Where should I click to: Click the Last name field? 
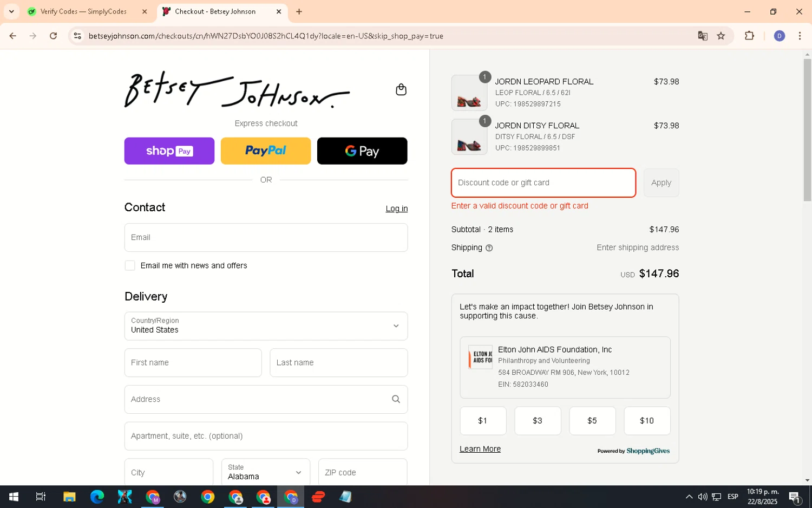[338, 362]
